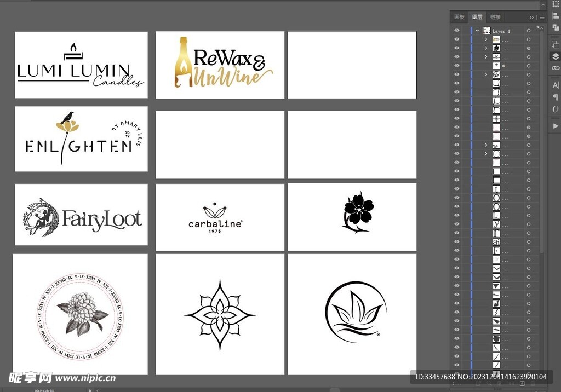Viewport: 561px width, 392px height.
Task: Open the Character panel icon
Action: pyautogui.click(x=556, y=85)
